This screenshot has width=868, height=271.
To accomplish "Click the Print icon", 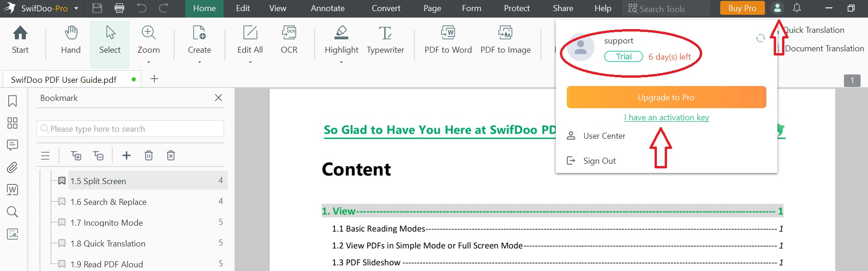I will click(x=119, y=8).
